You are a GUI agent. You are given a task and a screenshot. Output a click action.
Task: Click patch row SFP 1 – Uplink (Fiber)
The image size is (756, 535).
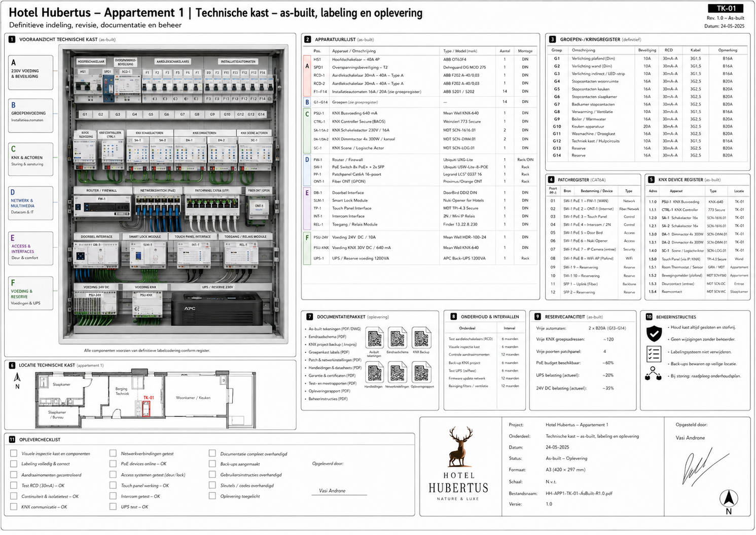pyautogui.click(x=594, y=284)
